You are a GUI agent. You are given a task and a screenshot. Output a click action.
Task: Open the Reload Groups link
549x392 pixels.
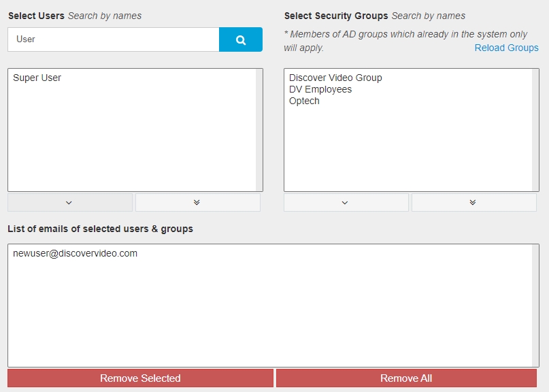click(x=505, y=48)
